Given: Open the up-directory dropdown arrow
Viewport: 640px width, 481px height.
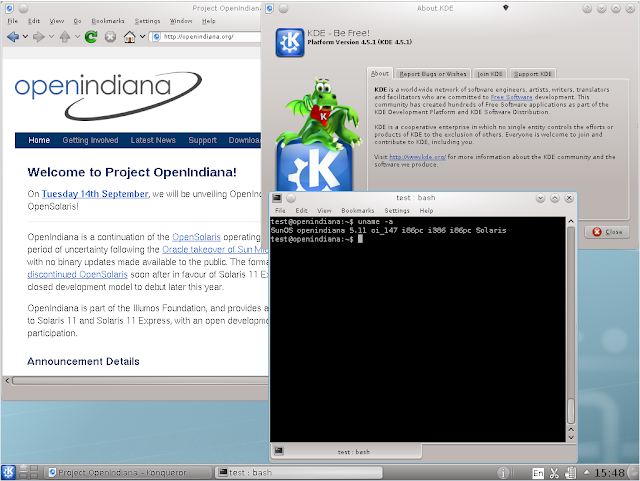Looking at the screenshot, I should [77, 37].
